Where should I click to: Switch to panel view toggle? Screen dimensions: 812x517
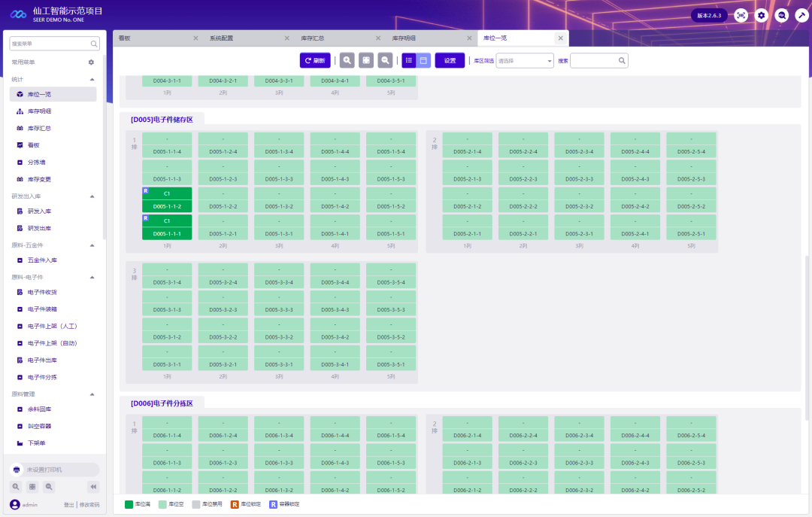click(x=423, y=61)
